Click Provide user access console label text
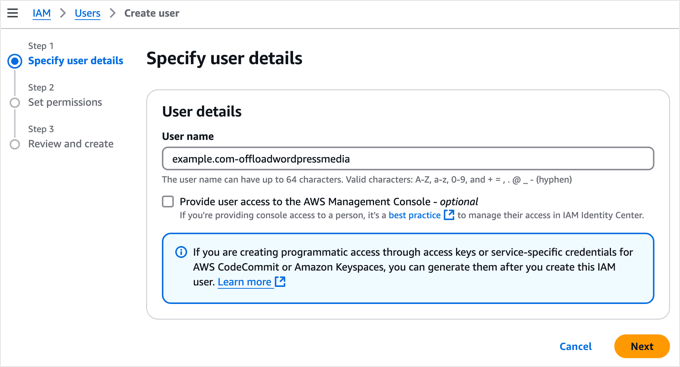This screenshot has width=680, height=367. [x=329, y=201]
